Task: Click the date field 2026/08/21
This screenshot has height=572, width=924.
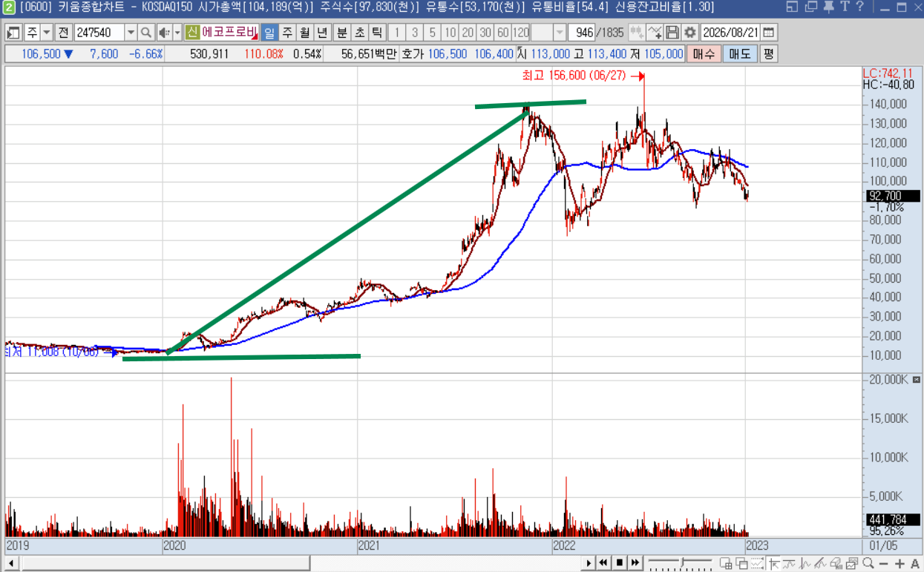Action: (x=731, y=33)
